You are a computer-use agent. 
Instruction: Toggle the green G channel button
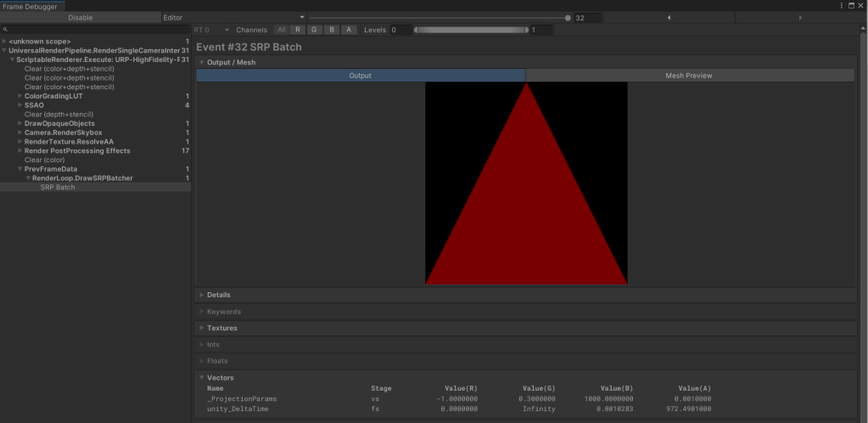click(x=314, y=30)
